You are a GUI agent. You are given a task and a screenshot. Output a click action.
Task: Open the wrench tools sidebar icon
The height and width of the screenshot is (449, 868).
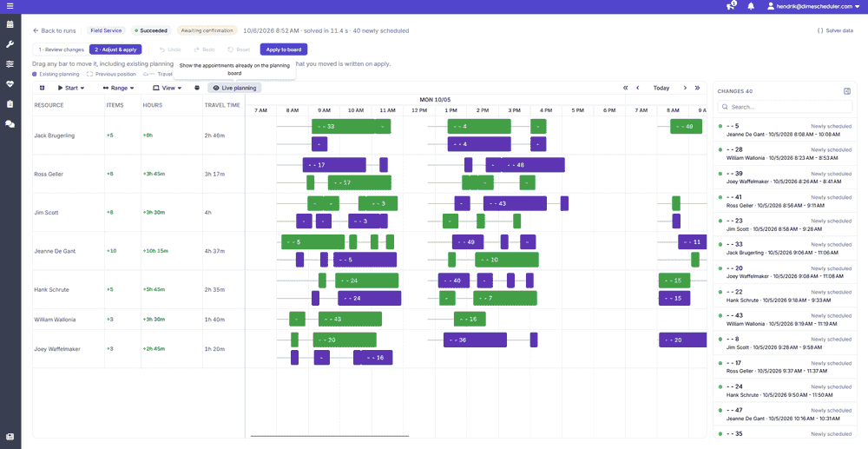tap(10, 44)
